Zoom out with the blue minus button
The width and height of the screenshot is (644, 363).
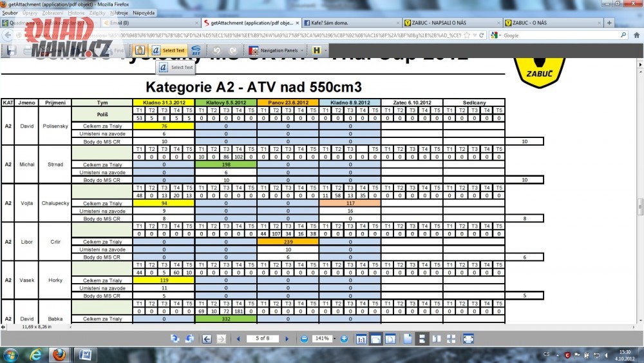304,338
